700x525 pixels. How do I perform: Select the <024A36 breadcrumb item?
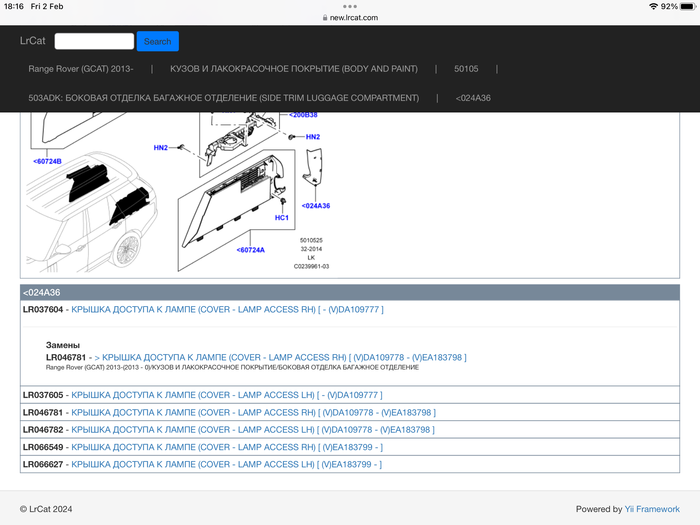[x=473, y=98]
